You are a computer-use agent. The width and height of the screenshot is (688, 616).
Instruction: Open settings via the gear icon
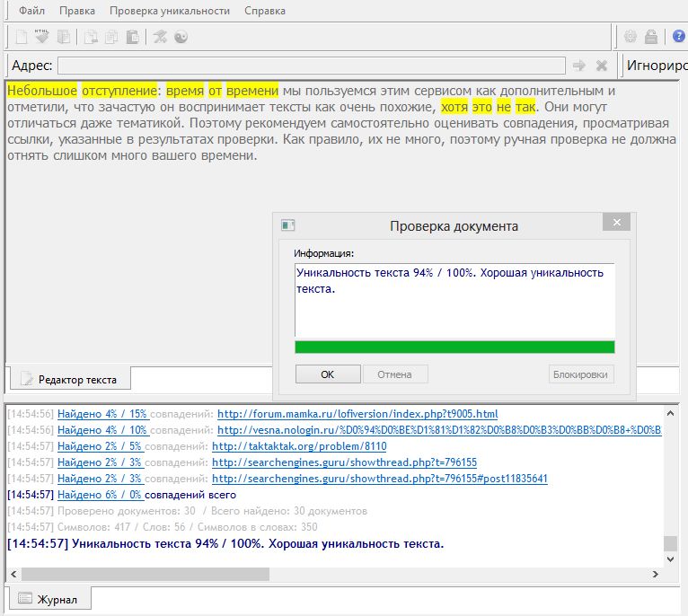631,37
